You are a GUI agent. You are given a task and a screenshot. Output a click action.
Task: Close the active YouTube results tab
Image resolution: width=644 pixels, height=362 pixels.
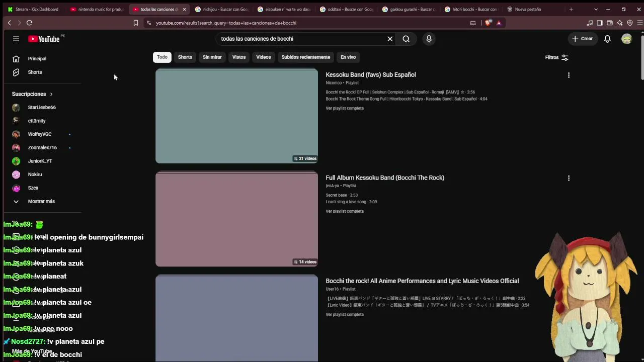(184, 9)
